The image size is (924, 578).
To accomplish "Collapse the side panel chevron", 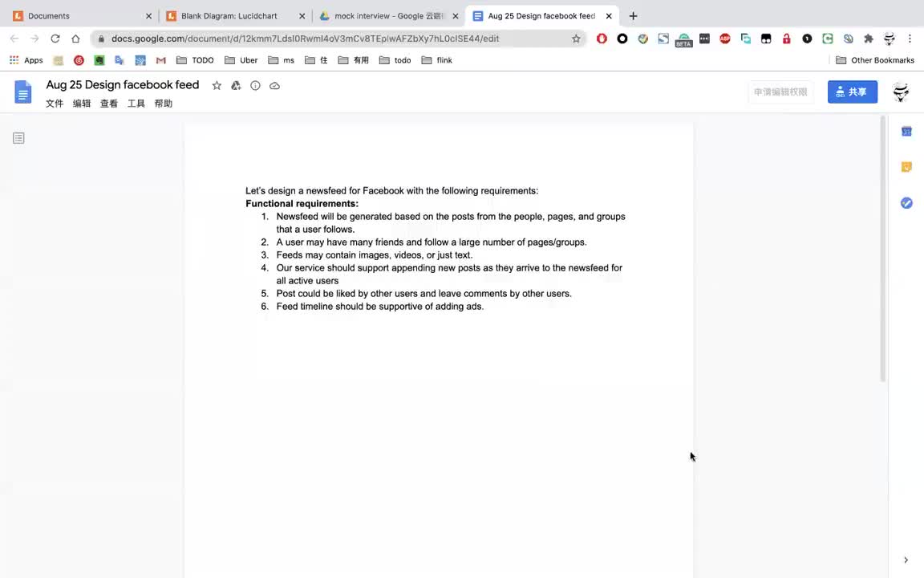I will point(906,560).
